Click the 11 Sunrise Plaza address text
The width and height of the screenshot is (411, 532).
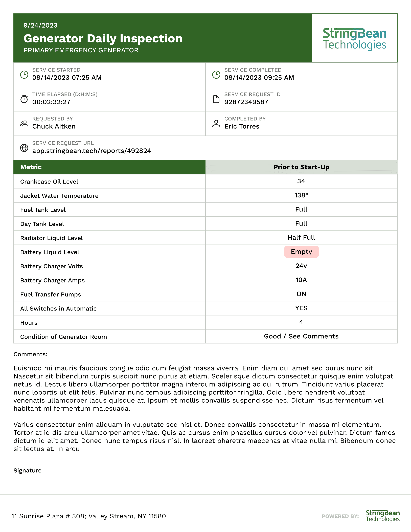[x=89, y=516]
